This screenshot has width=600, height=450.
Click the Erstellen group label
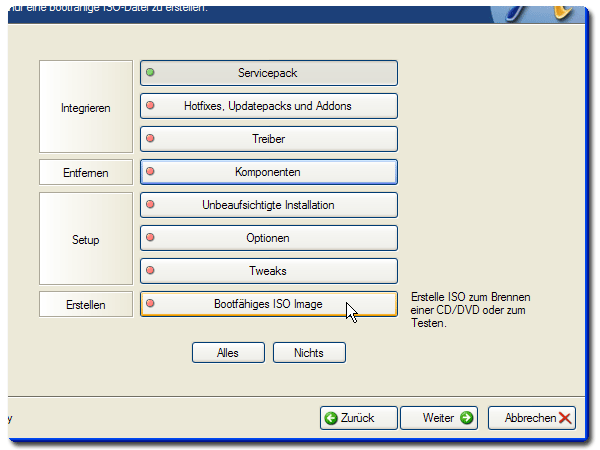(x=86, y=305)
